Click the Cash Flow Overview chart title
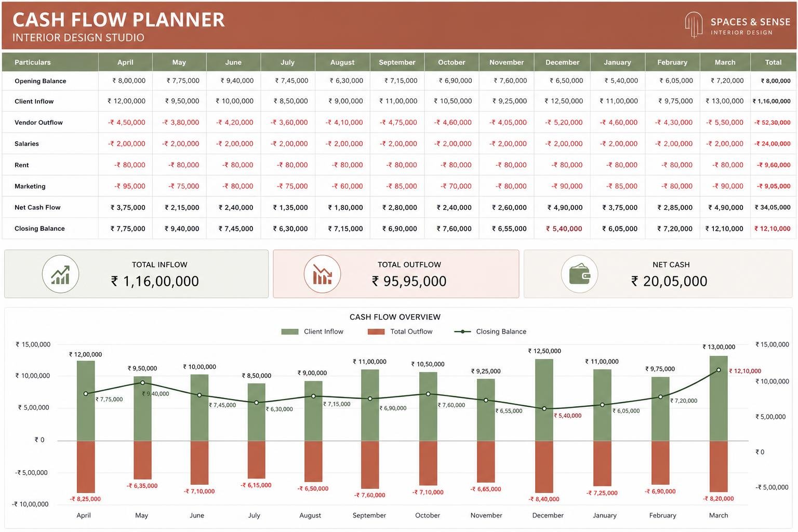The width and height of the screenshot is (798, 532). 395,317
